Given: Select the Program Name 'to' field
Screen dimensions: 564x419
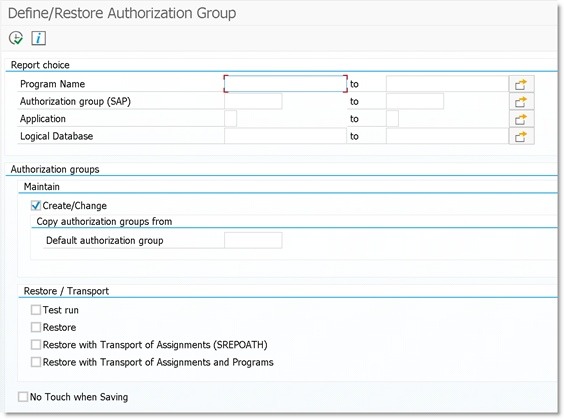Looking at the screenshot, I should [447, 84].
